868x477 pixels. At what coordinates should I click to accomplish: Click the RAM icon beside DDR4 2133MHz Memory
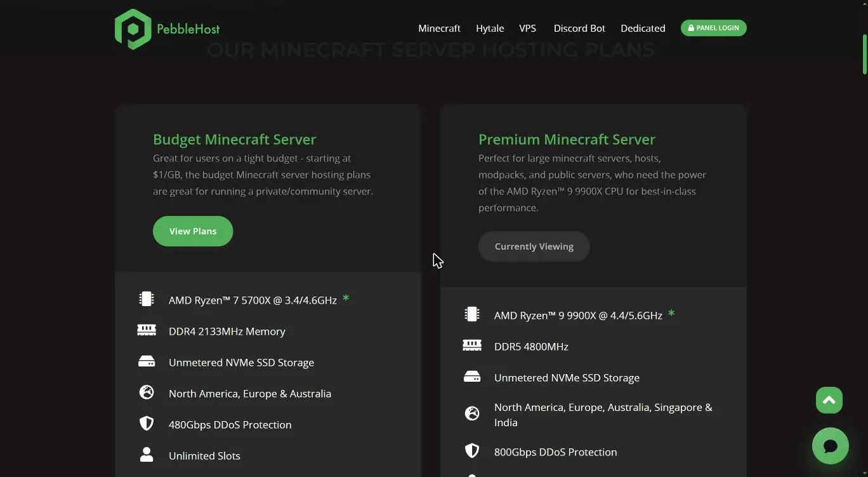147,330
